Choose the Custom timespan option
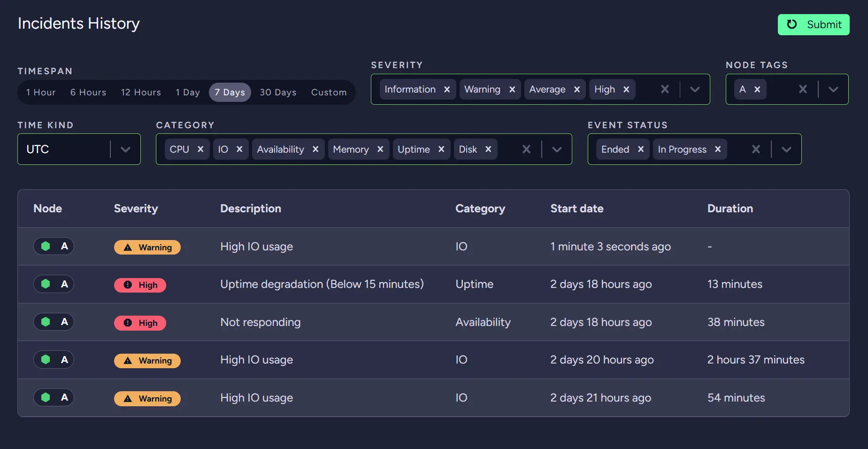 (x=329, y=92)
